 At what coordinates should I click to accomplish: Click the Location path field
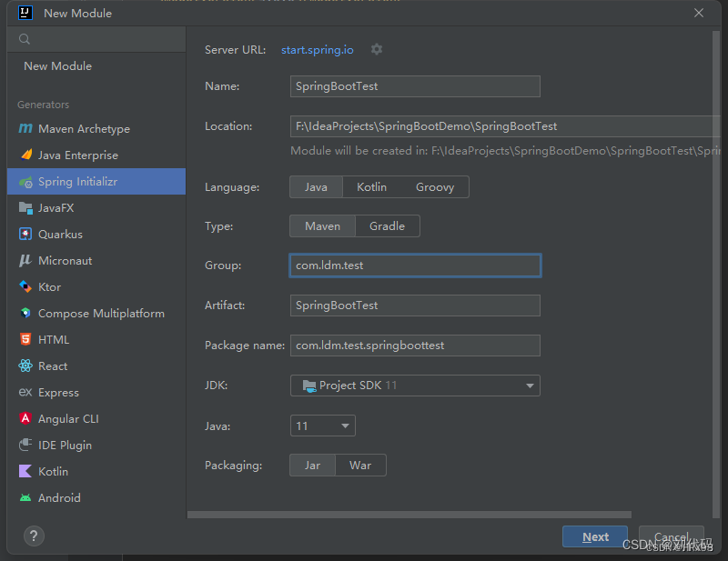click(x=506, y=126)
